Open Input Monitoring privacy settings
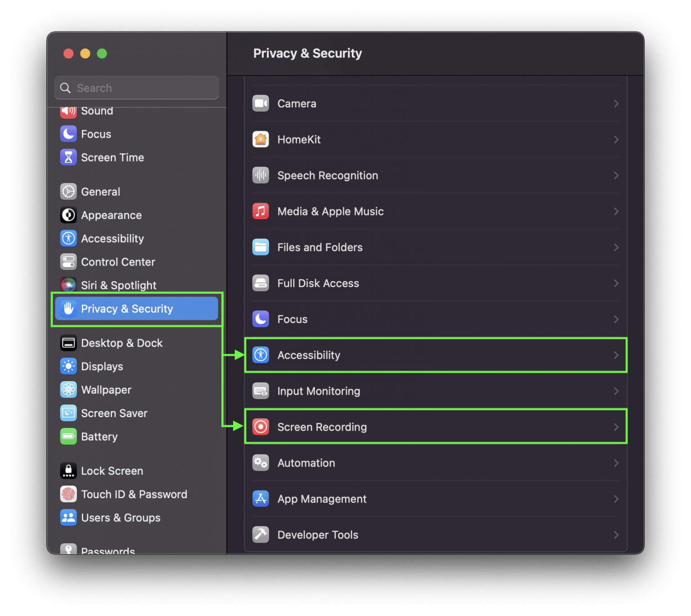691x616 pixels. [x=435, y=391]
